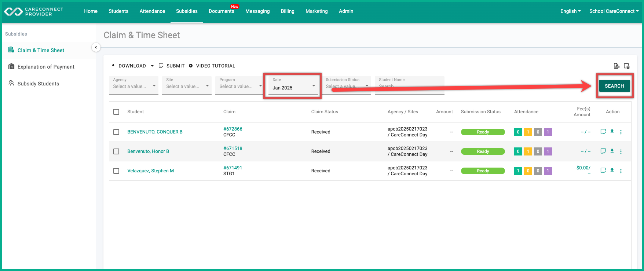644x271 pixels.
Task: Click the table column settings icon
Action: [x=627, y=66]
